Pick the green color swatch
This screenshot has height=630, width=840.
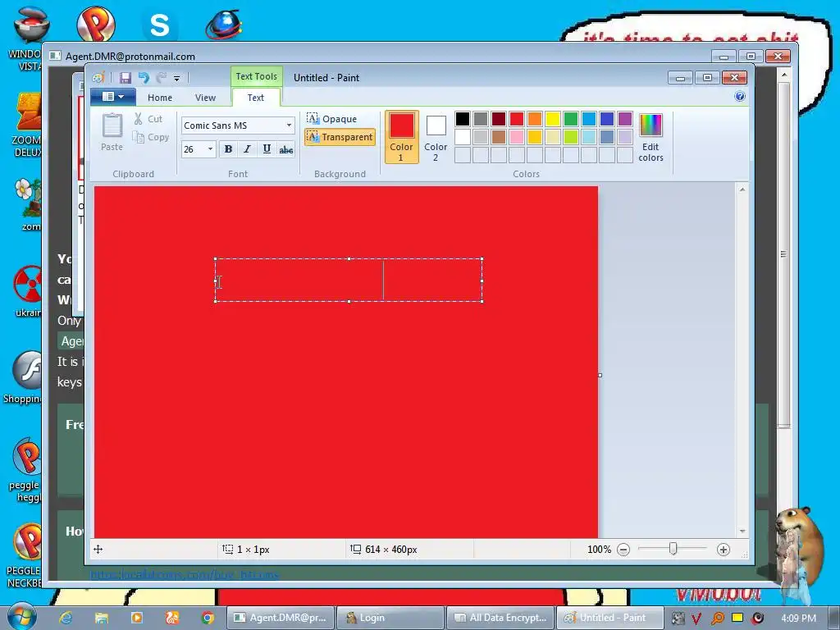point(571,118)
